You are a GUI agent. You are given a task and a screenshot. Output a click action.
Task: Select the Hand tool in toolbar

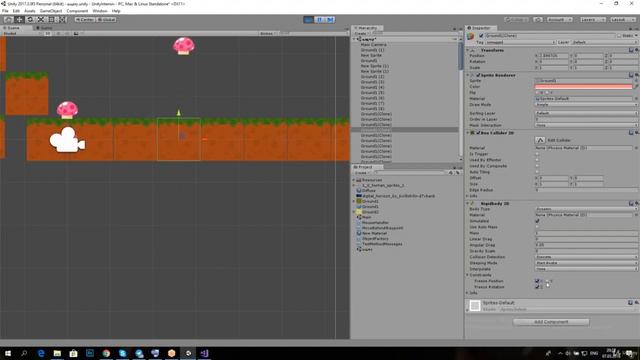[x=8, y=20]
